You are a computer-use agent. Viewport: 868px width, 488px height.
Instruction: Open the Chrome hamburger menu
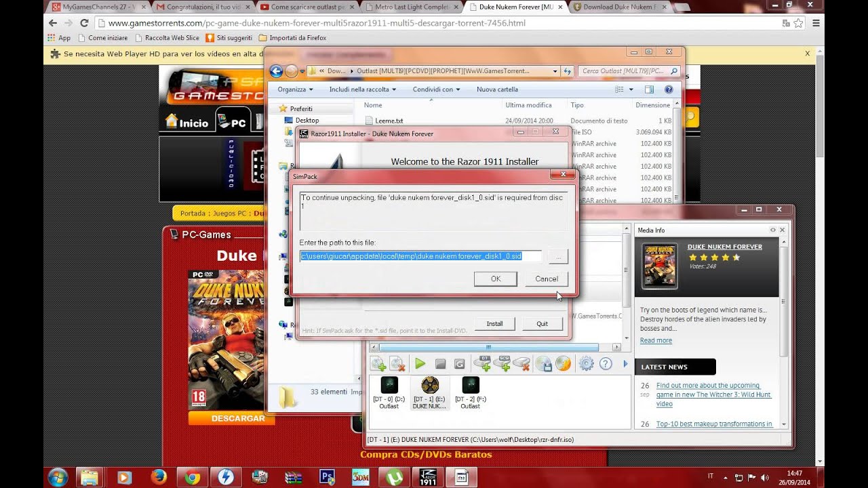816,23
